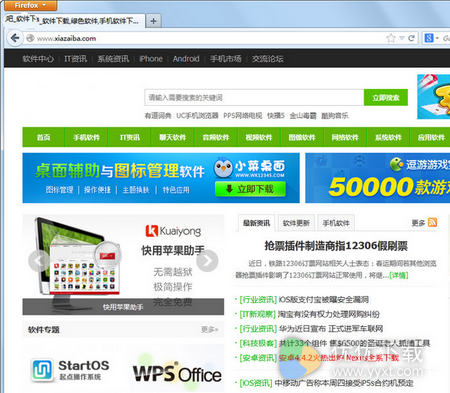Click the game ad thumbnail beside search
Image resolution: width=450 pixels, height=393 pixels.
434,97
